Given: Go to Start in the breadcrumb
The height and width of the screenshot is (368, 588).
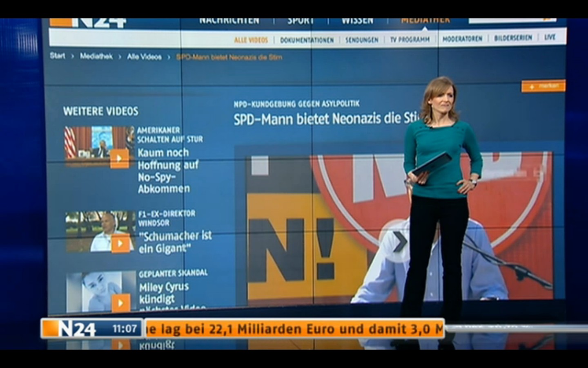Looking at the screenshot, I should click(58, 56).
